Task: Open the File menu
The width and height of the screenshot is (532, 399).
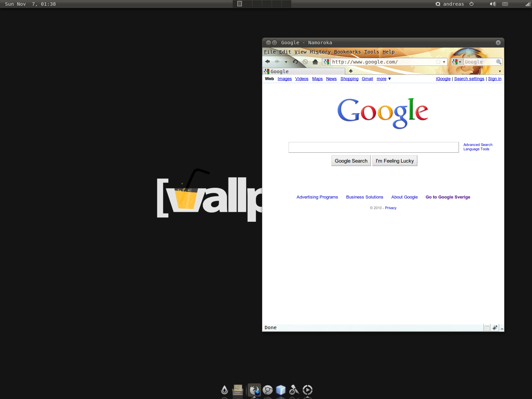Action: click(x=270, y=52)
